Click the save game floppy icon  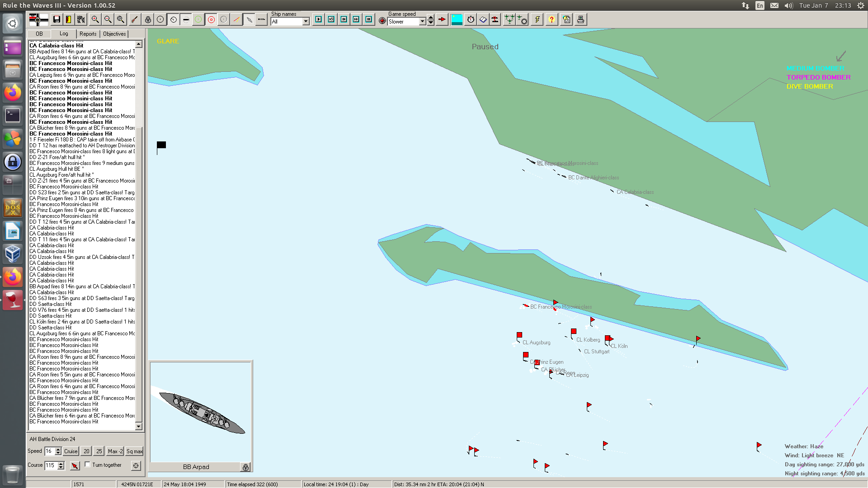(x=57, y=19)
